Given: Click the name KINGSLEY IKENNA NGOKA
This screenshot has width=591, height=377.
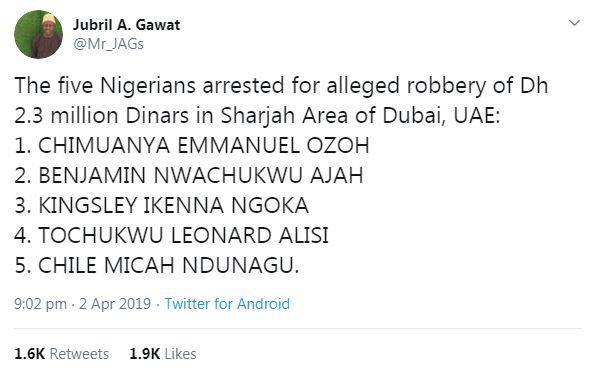Looking at the screenshot, I should point(173,206).
